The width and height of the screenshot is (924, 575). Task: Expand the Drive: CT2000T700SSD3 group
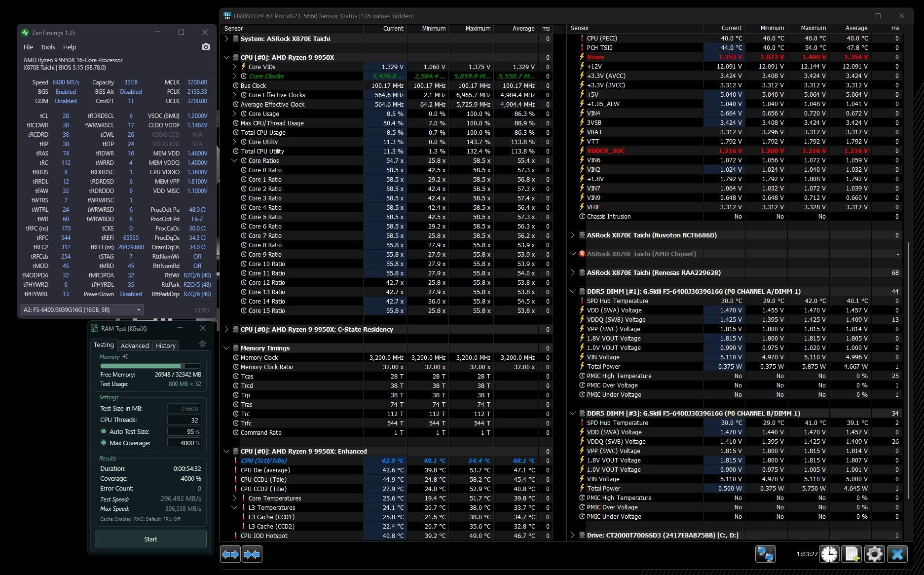point(573,535)
